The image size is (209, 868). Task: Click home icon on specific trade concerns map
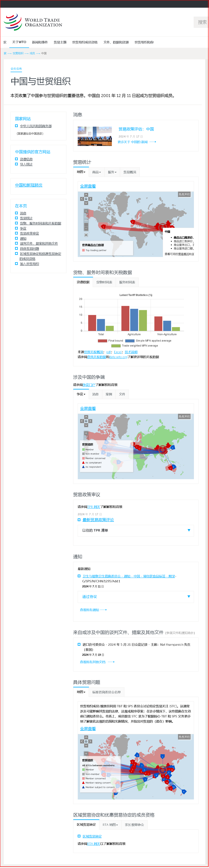86,741
